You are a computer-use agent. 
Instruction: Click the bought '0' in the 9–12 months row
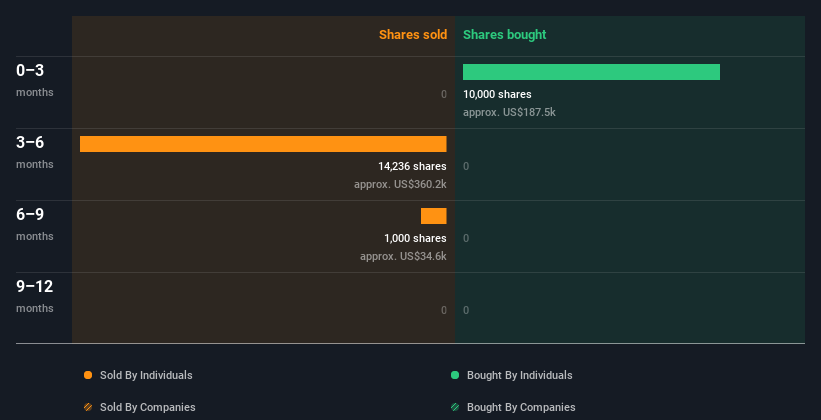[x=466, y=310]
